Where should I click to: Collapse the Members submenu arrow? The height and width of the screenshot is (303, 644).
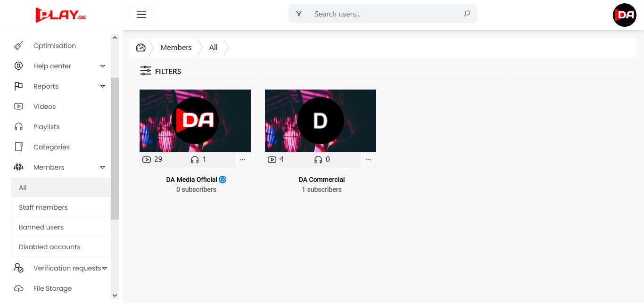pos(103,167)
